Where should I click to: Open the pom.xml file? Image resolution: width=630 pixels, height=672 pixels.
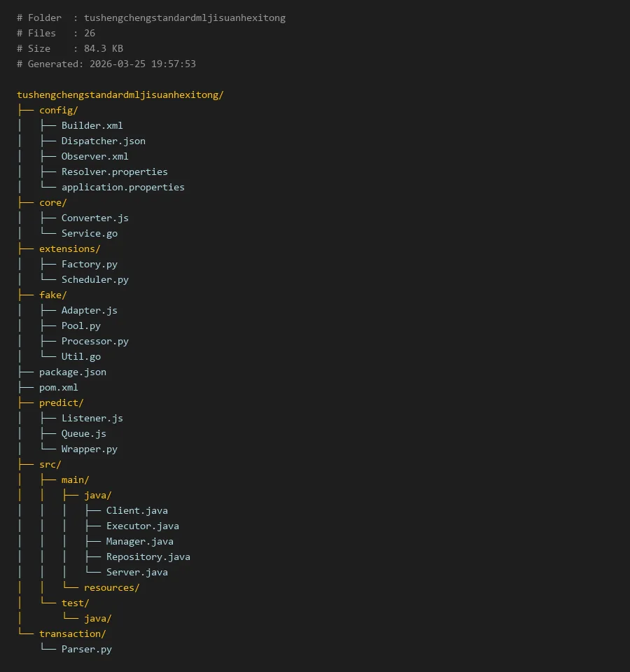tap(58, 387)
